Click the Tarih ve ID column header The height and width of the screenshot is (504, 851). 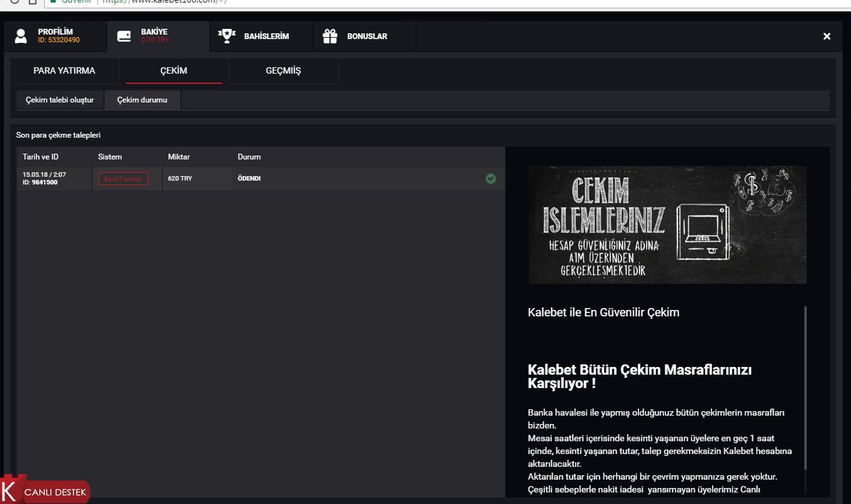[x=40, y=157]
